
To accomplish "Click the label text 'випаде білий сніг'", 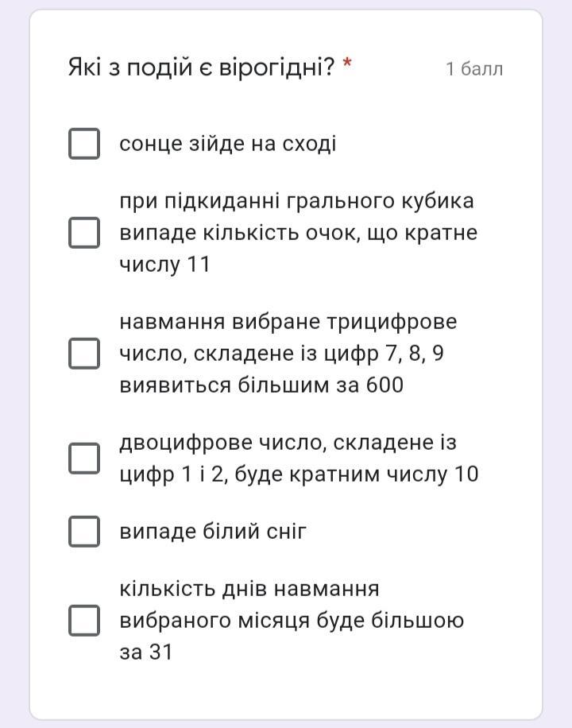I will [213, 532].
